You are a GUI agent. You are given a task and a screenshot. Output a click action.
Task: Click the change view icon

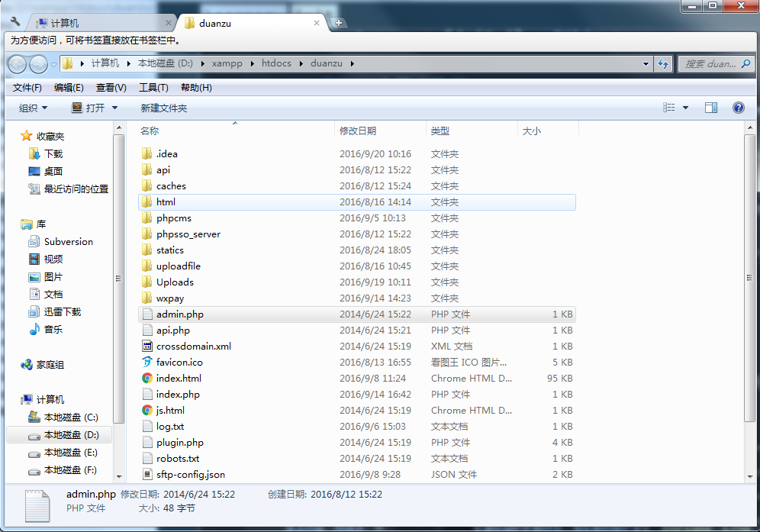(669, 108)
